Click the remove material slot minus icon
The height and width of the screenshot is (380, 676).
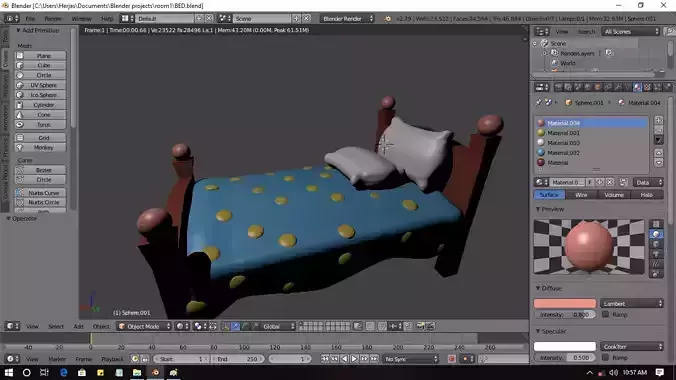coord(658,130)
